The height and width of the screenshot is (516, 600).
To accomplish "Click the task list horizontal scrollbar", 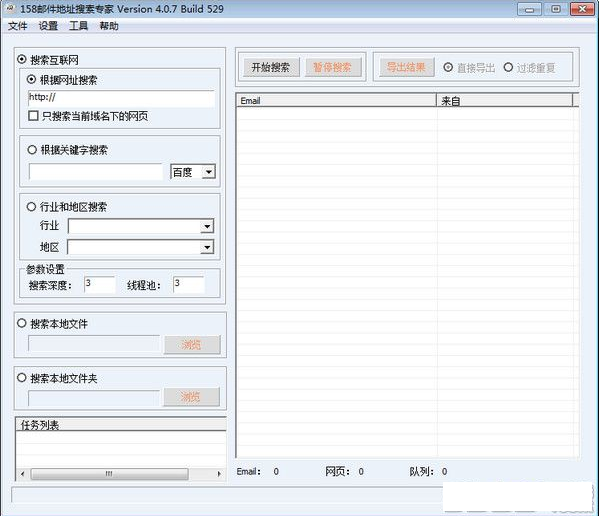I will pos(120,473).
